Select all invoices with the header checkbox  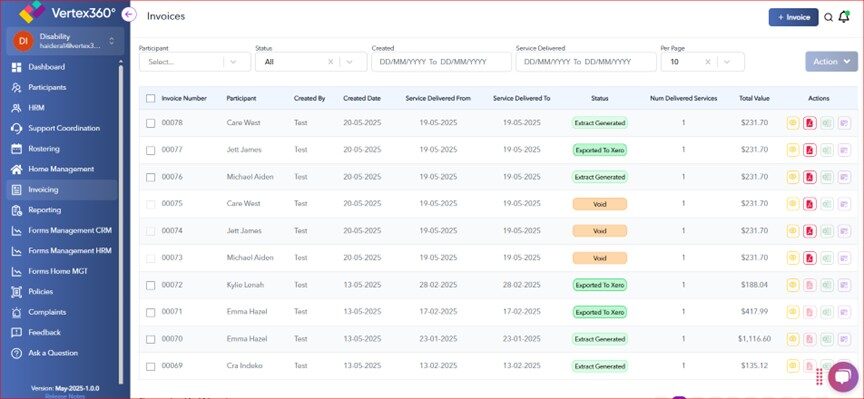point(150,99)
